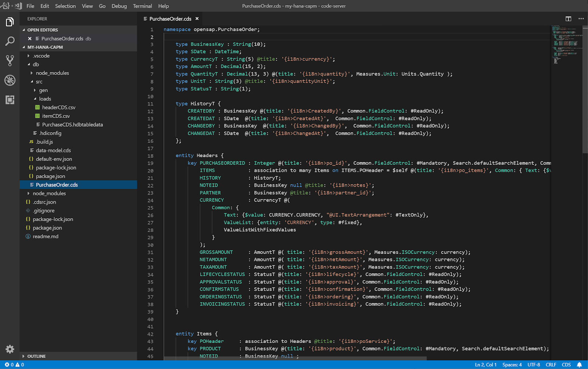Screen dimensions: 588x369
Task: Open the Terminal menu
Action: [x=142, y=6]
